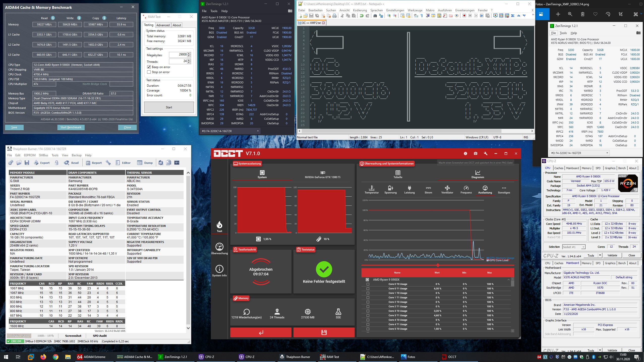Click the trash delete icon in Fotos

(583, 14)
